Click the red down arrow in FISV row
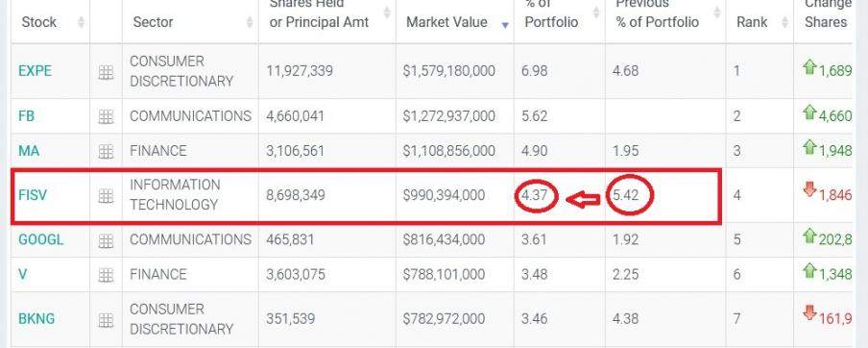Viewport: 868px width, 348px height. coord(809,189)
